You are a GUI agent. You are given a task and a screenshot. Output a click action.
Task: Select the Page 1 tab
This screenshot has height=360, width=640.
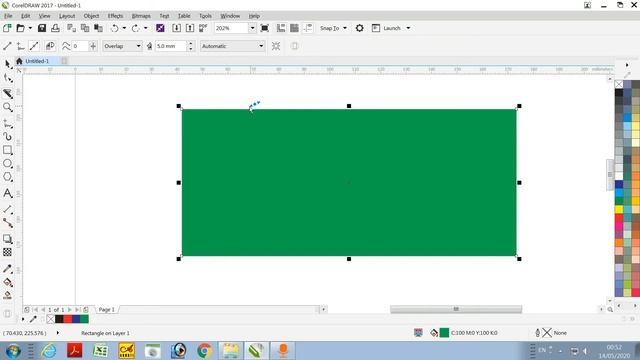[107, 309]
